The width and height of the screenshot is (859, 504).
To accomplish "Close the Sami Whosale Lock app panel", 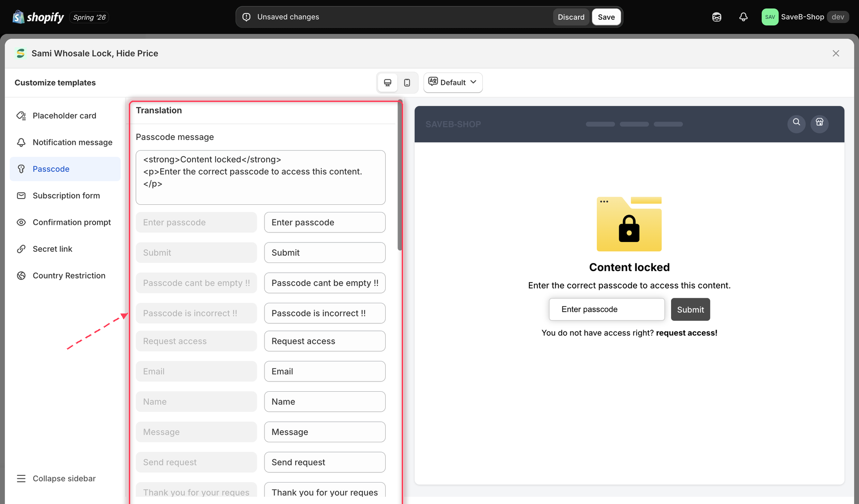I will (836, 53).
